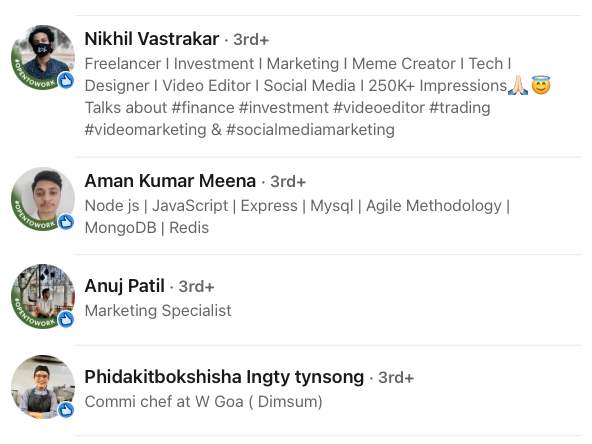Open Aman Kumar Meena's profile picture
Screen dimensions: 592x444
click(43, 199)
